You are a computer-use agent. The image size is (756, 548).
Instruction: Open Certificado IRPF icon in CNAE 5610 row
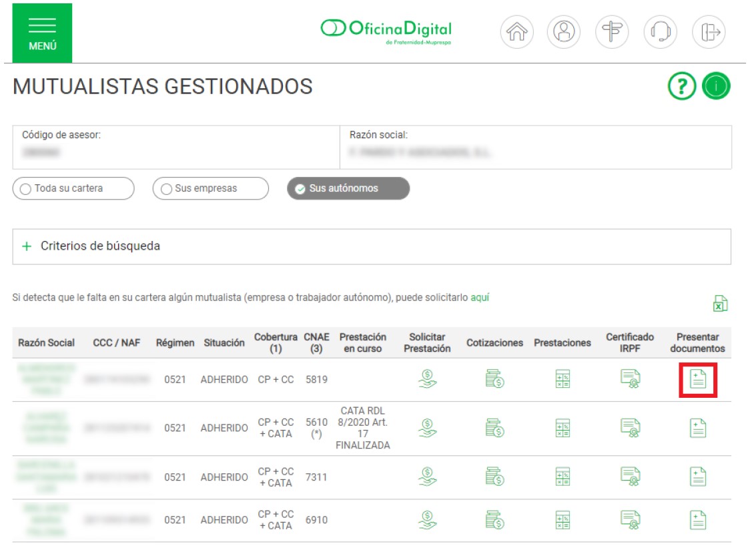pos(630,428)
